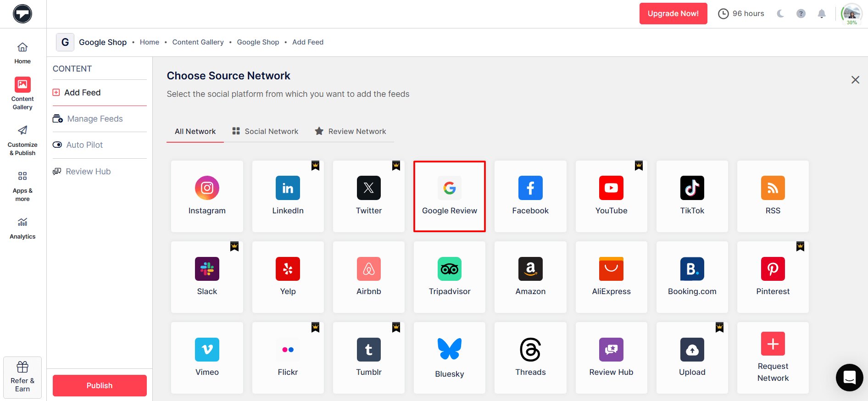The image size is (868, 401).
Task: Click the Upgrade Now button
Action: [x=673, y=14]
